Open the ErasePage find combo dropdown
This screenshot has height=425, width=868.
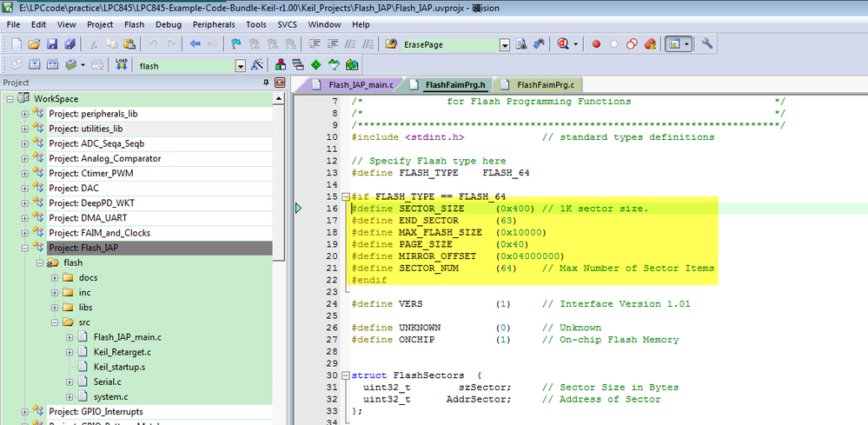[504, 43]
